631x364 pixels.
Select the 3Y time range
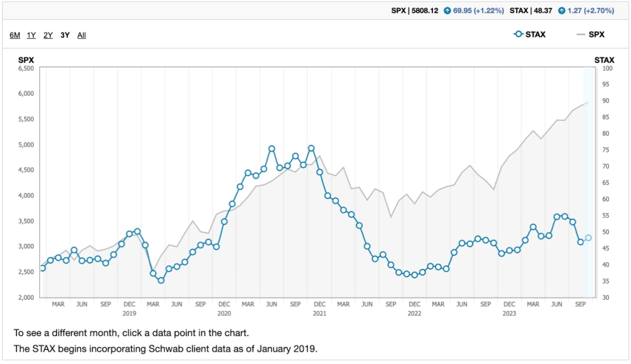coord(65,35)
